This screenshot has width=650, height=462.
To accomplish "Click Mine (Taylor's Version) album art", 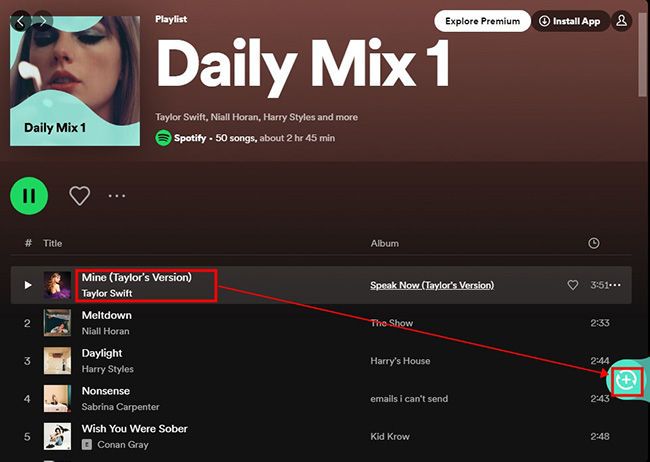I will 57,285.
